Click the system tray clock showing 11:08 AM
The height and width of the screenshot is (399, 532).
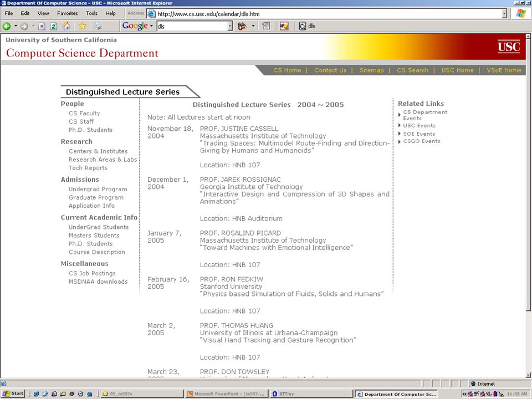(x=516, y=394)
